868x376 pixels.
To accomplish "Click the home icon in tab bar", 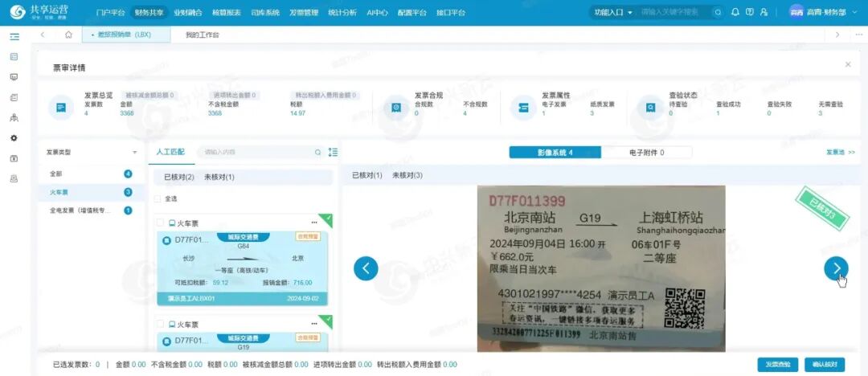I will (x=69, y=35).
